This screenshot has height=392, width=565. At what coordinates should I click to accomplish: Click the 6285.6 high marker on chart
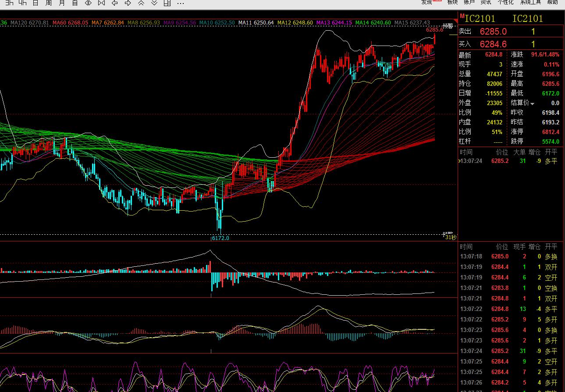pyautogui.click(x=434, y=30)
